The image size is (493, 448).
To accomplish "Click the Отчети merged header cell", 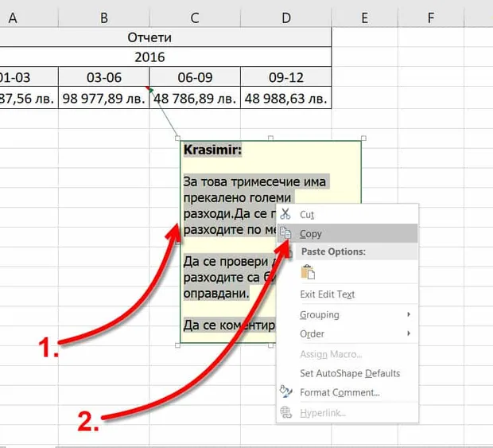I will pyautogui.click(x=149, y=37).
